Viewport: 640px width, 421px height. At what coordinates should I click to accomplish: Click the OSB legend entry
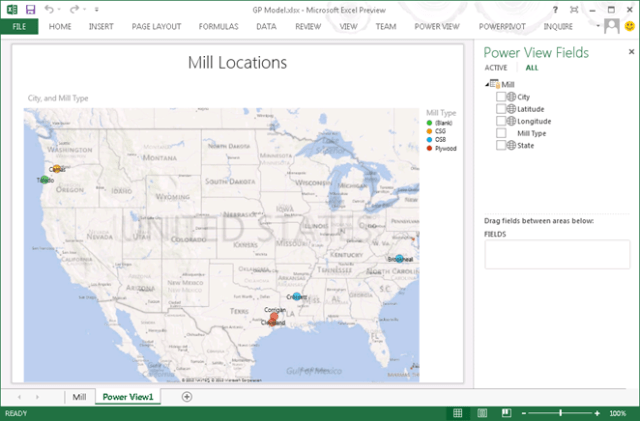436,140
